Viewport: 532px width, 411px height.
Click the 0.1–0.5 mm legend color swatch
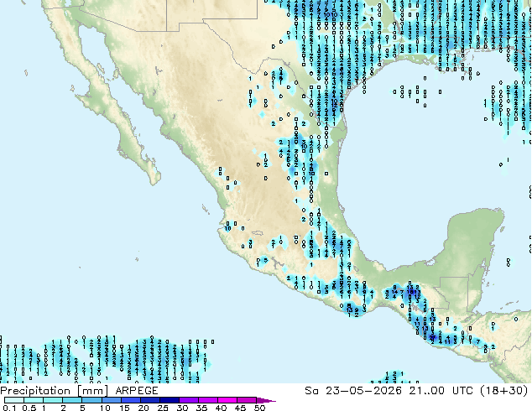[14, 400]
